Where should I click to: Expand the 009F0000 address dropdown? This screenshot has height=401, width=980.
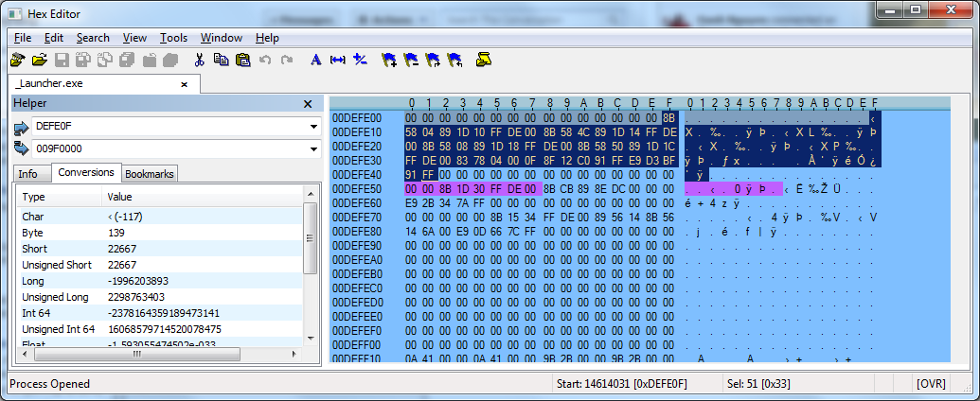click(312, 149)
